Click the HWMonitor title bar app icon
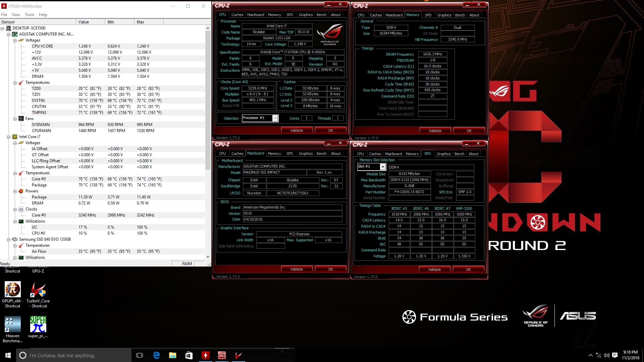The image size is (644, 362). pyautogui.click(x=4, y=6)
